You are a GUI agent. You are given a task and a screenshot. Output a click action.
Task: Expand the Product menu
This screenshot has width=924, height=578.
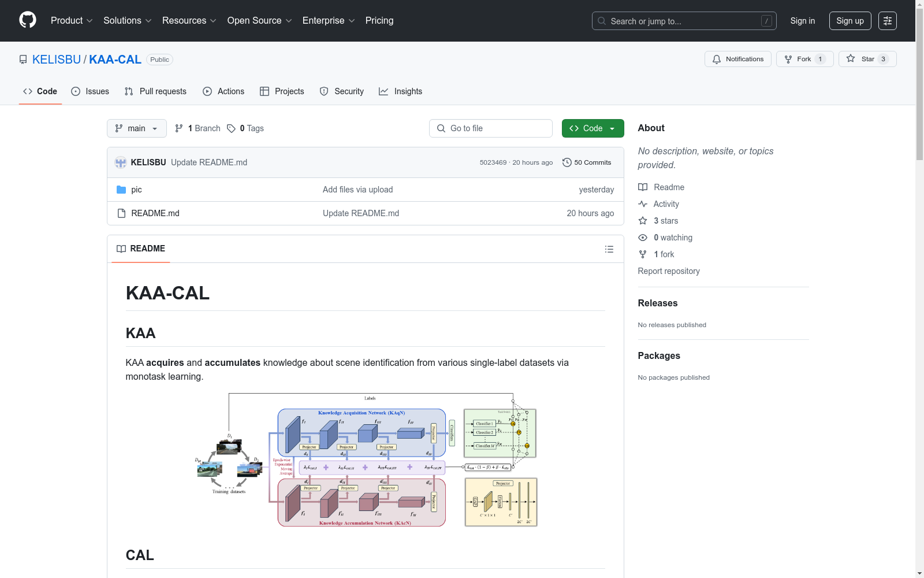click(72, 21)
